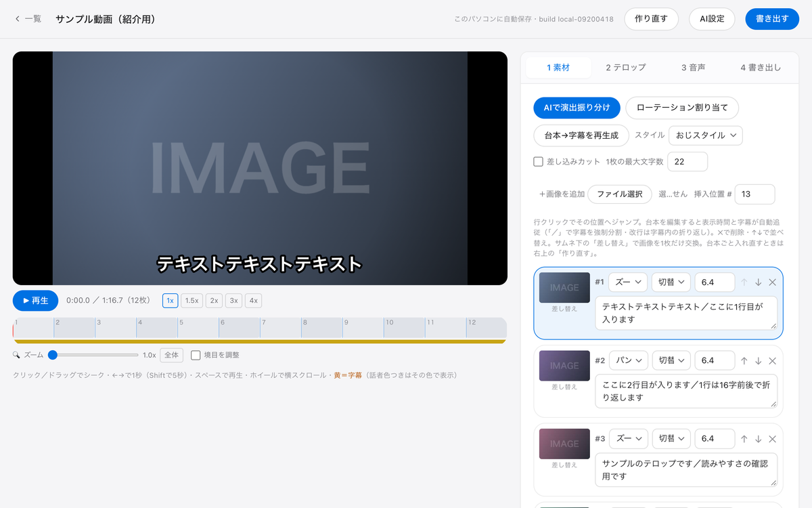
Task: Click timeline segment 12
Action: click(x=486, y=328)
